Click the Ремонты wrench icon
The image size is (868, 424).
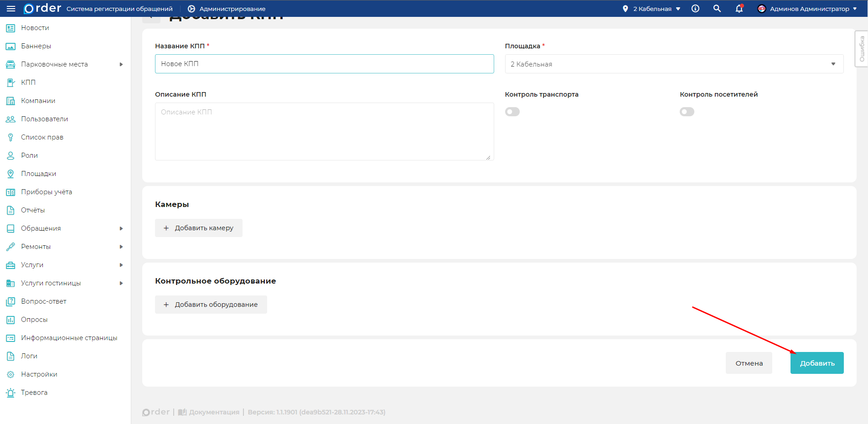point(10,247)
